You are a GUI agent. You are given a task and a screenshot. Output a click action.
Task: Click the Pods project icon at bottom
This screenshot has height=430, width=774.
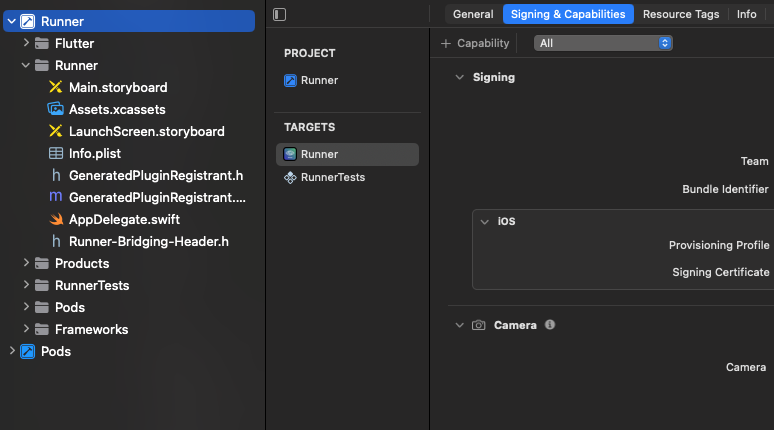click(x=28, y=352)
